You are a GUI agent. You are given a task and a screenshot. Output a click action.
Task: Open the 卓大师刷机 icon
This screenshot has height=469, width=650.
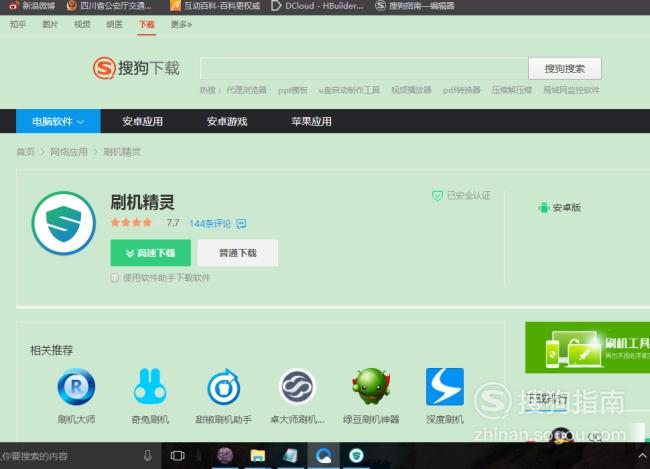[x=297, y=386]
